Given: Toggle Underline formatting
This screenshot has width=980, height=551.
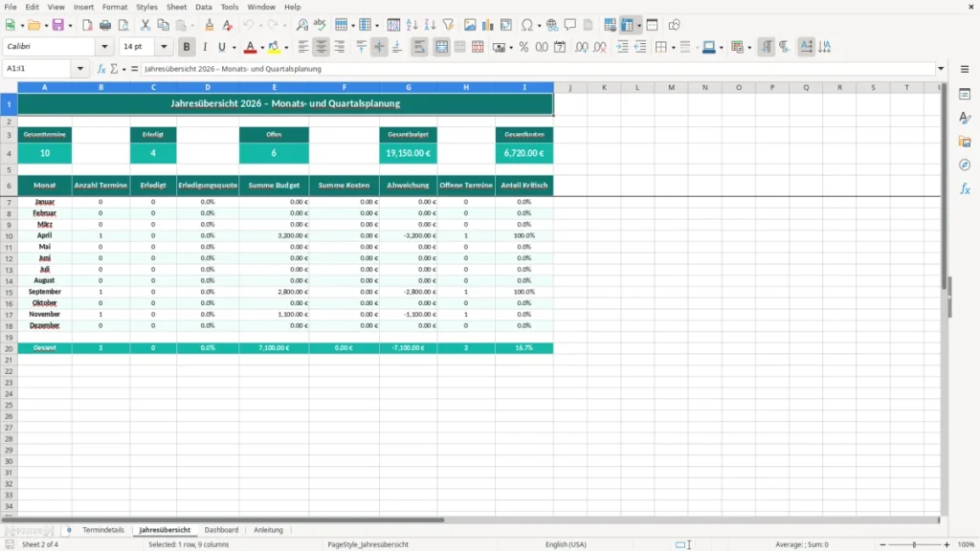Looking at the screenshot, I should (x=222, y=47).
